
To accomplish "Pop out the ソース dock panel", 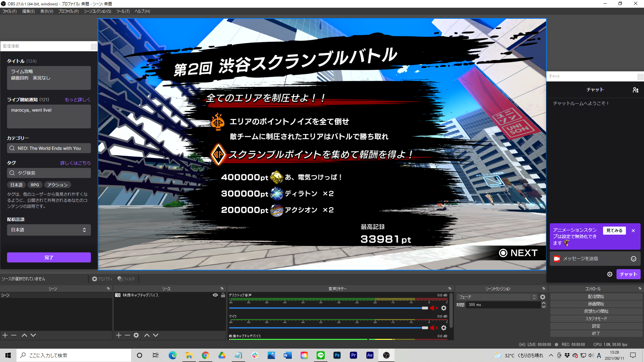I will tap(222, 289).
